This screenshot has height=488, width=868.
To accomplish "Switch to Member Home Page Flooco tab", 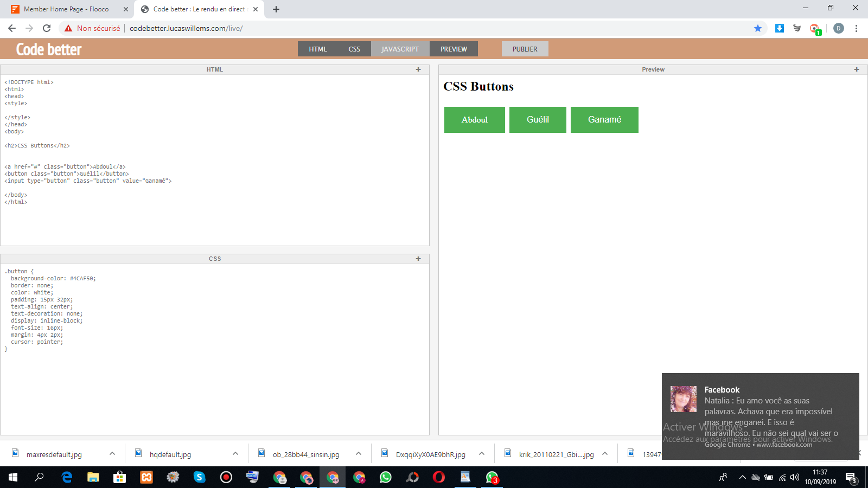I will [x=66, y=9].
